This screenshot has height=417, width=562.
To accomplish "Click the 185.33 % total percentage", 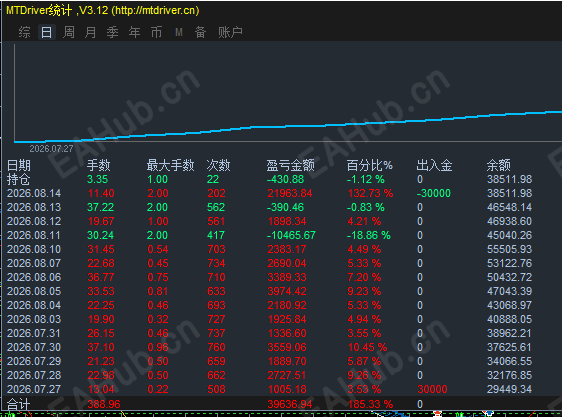I will click(370, 404).
